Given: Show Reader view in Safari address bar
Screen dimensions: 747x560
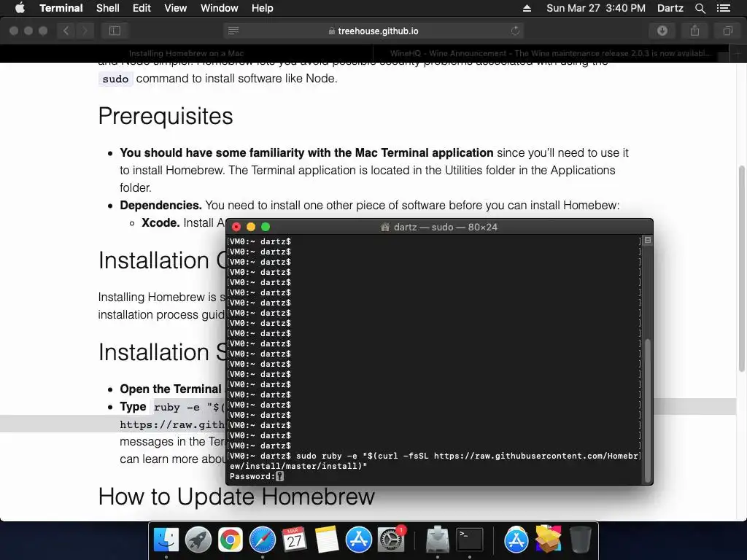Looking at the screenshot, I should click(x=233, y=31).
